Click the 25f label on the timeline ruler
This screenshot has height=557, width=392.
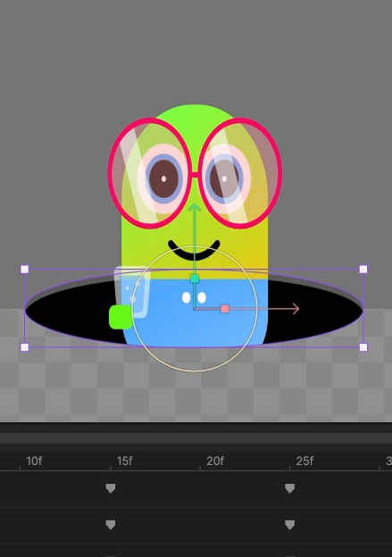[304, 461]
